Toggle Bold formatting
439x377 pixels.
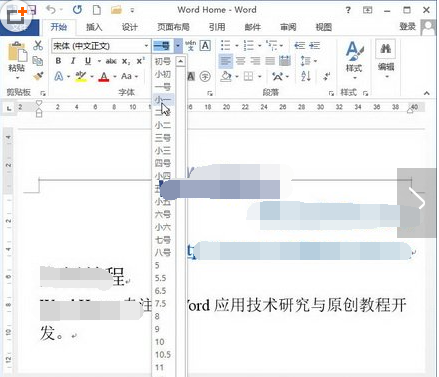58,61
